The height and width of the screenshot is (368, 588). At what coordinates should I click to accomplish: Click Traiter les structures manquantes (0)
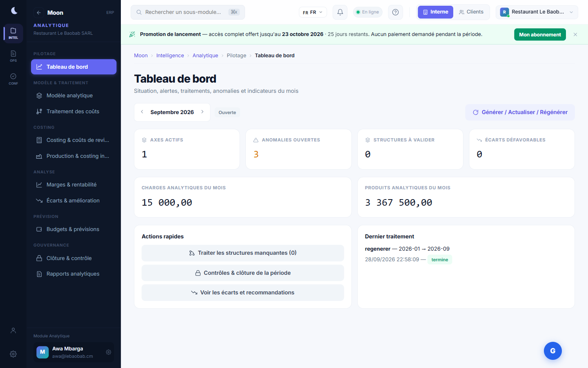point(243,253)
